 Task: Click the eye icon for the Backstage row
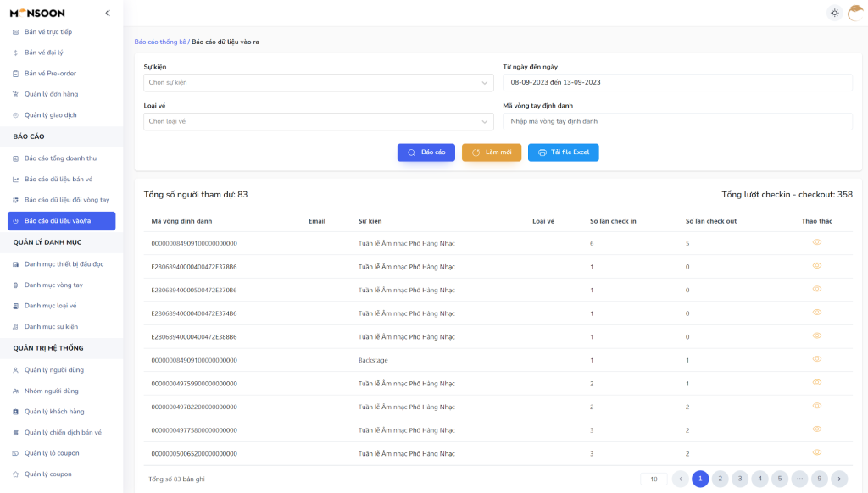click(817, 359)
